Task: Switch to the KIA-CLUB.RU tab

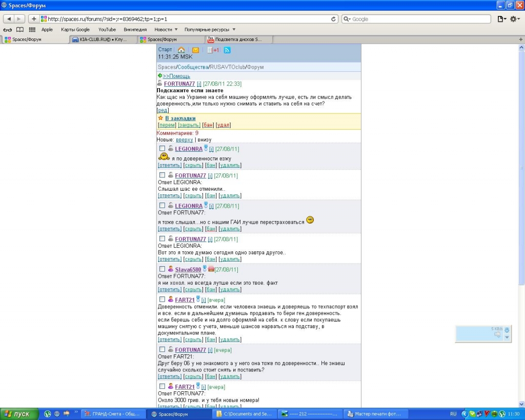Action: (103, 39)
